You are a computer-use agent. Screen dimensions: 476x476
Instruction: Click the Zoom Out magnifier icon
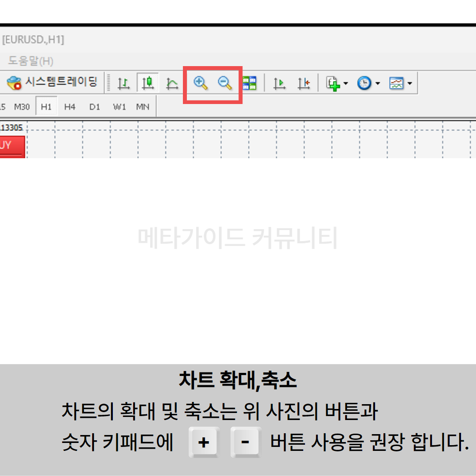tap(225, 83)
